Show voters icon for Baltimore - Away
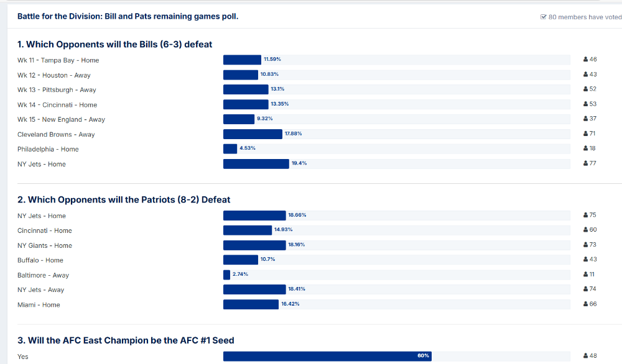 click(586, 275)
